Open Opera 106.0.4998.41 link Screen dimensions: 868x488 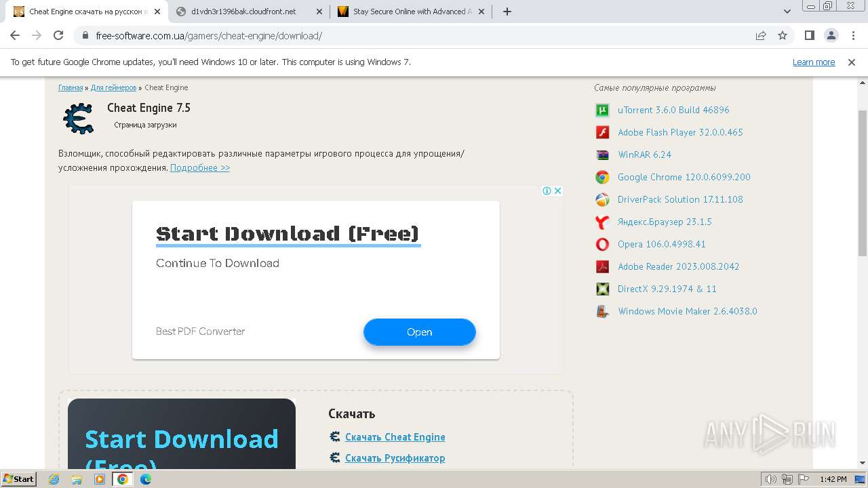[662, 244]
